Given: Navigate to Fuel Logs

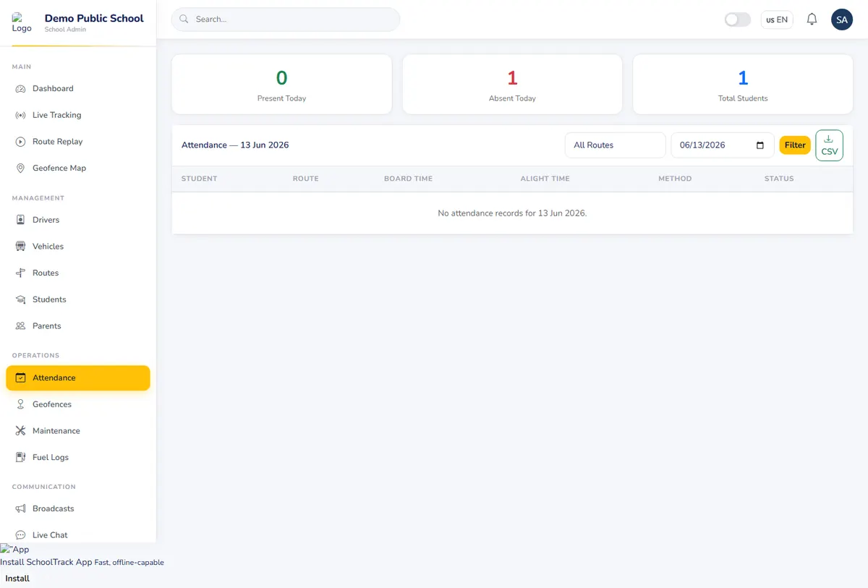Looking at the screenshot, I should pos(78,457).
